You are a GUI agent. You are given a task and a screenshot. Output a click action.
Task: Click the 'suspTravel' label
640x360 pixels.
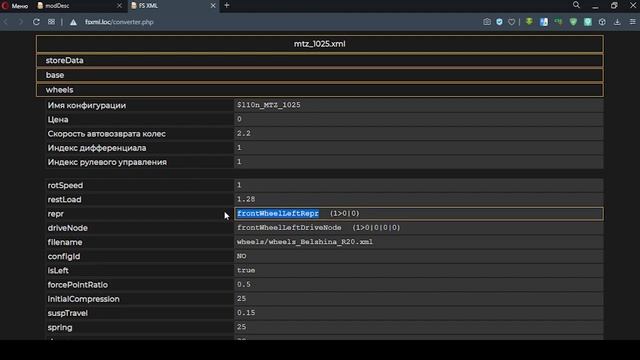tap(68, 313)
